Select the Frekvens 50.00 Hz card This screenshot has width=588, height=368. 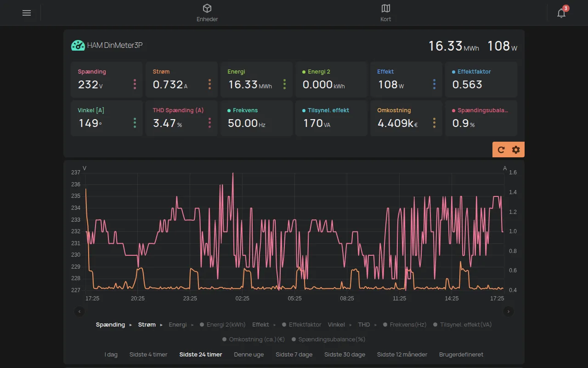coord(256,118)
